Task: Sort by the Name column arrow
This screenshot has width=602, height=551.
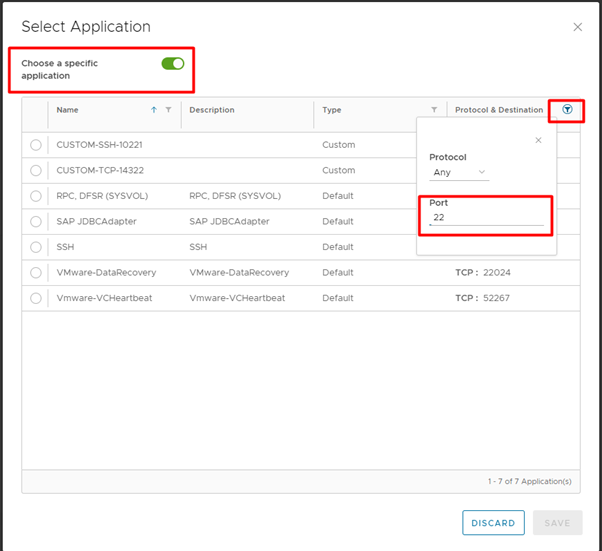Action: pos(154,110)
